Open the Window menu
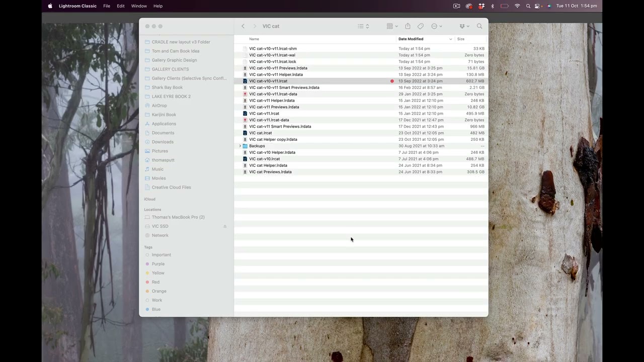This screenshot has width=644, height=362. pos(139,6)
